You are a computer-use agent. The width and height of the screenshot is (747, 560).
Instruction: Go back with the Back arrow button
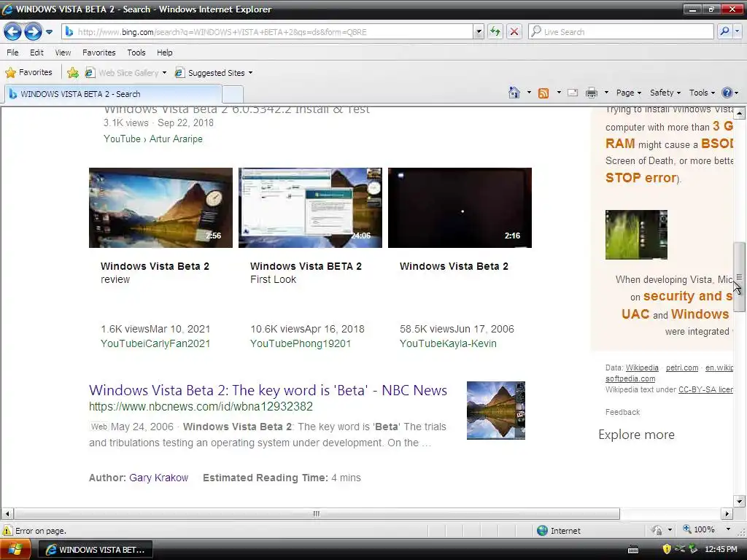pyautogui.click(x=12, y=32)
